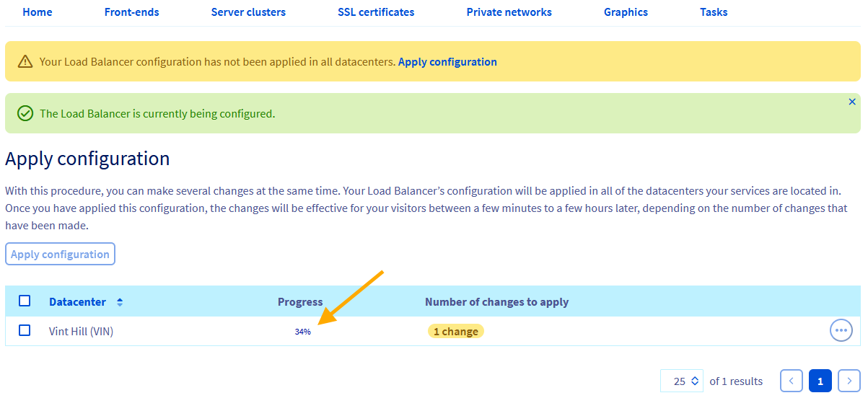868x398 pixels.
Task: Sort by the Datacenter column arrows
Action: click(120, 302)
